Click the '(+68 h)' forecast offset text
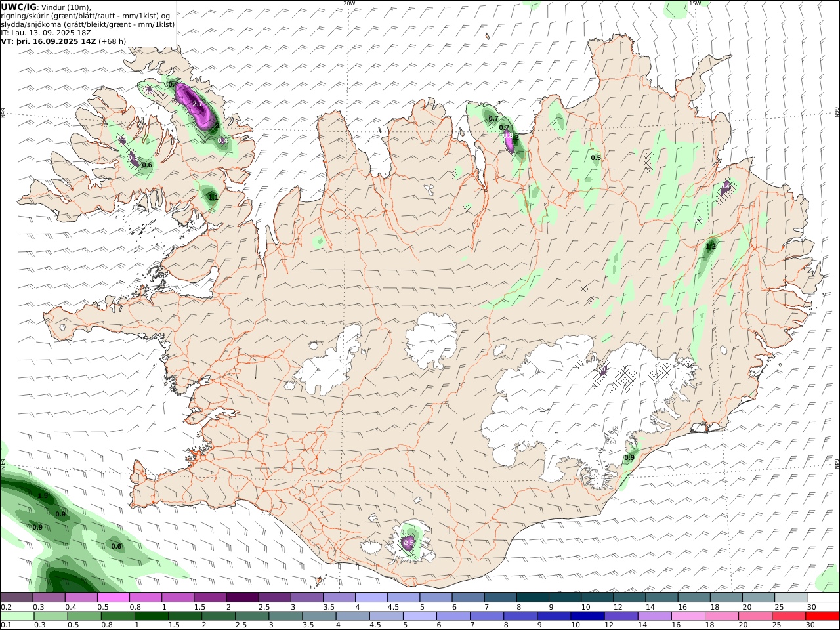 pos(112,41)
